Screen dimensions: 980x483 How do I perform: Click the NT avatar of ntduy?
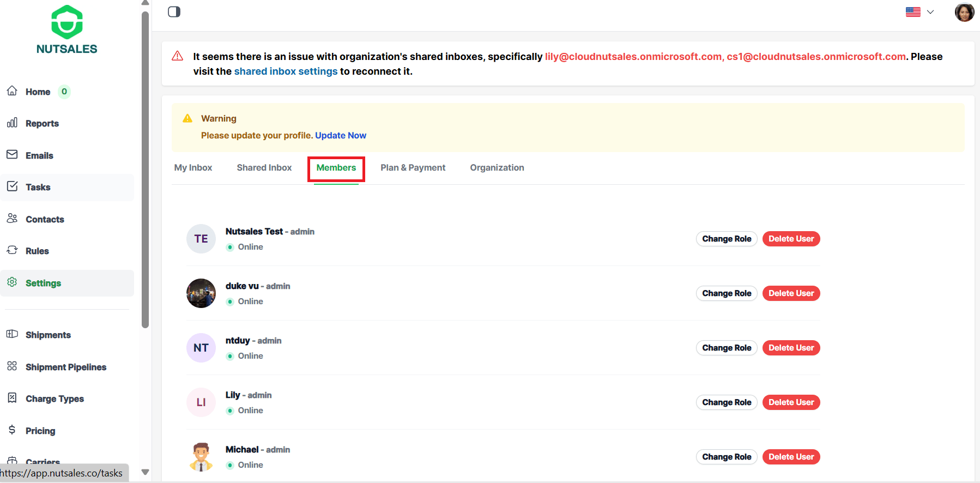pyautogui.click(x=201, y=348)
